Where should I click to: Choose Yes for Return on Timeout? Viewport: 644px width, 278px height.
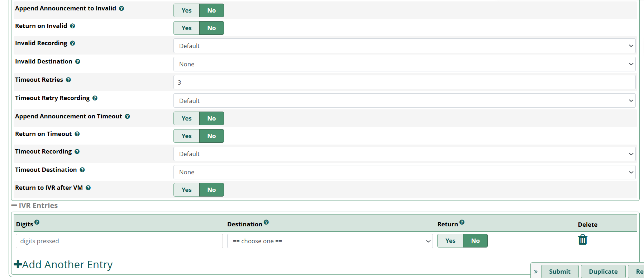click(x=186, y=136)
